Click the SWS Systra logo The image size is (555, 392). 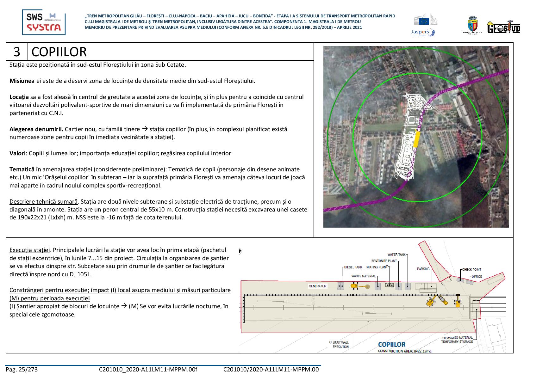pyautogui.click(x=44, y=22)
